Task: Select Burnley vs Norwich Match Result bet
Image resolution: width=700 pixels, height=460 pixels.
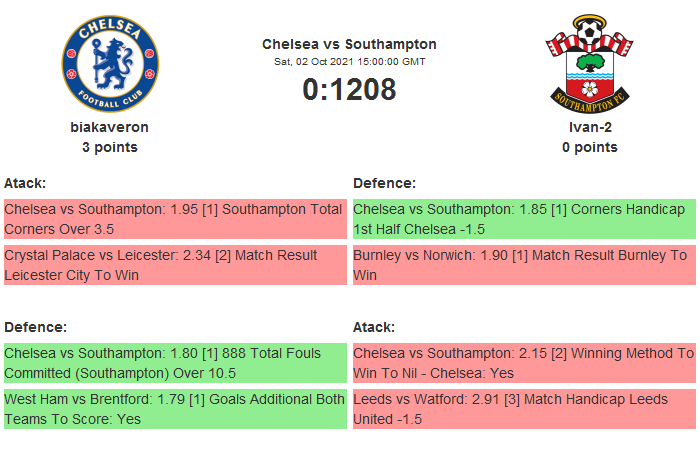Action: click(x=523, y=265)
